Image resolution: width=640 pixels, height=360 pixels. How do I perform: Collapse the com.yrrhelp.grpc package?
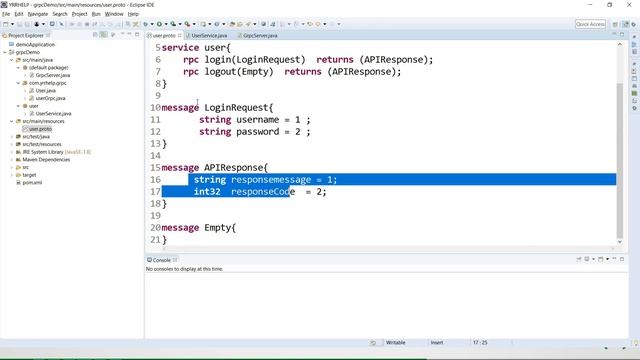(x=18, y=83)
